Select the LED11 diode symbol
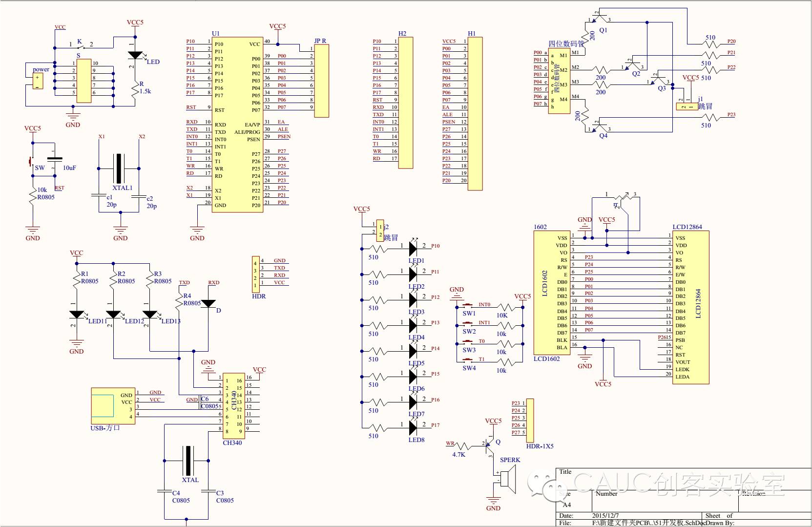The height and width of the screenshot is (527, 812). click(77, 315)
